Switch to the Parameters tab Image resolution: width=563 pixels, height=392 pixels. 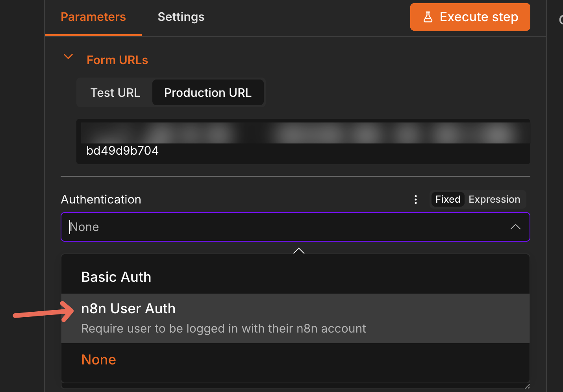coord(93,17)
